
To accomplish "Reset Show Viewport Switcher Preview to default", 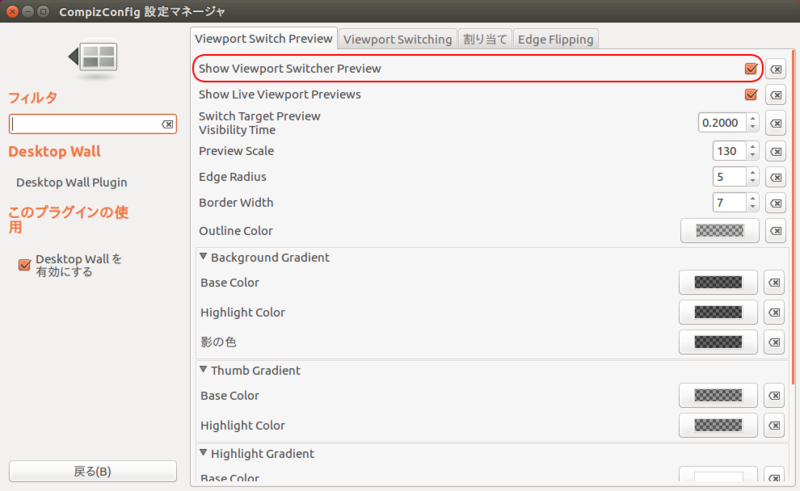I will pyautogui.click(x=776, y=69).
